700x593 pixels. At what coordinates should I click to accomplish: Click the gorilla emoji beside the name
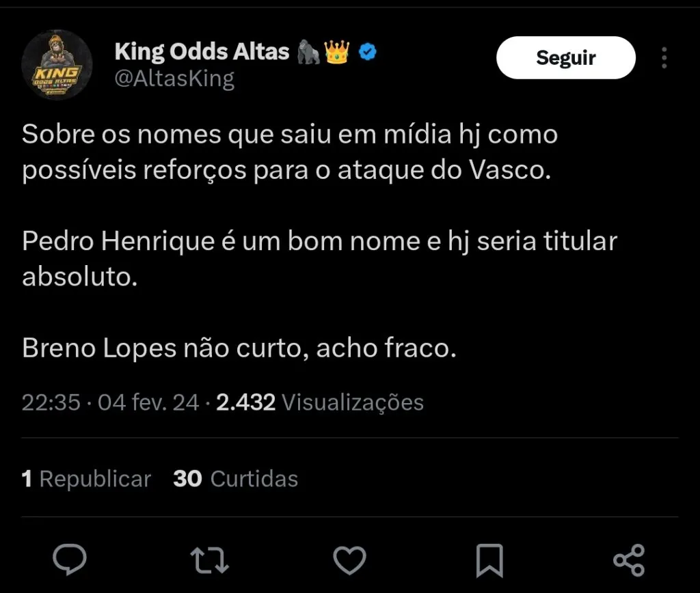(x=309, y=52)
